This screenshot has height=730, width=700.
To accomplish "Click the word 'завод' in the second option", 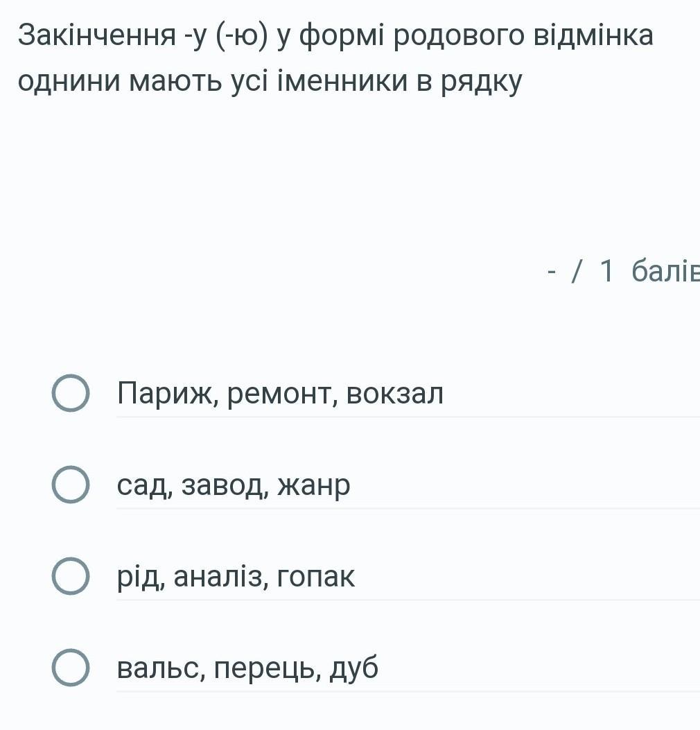I will (225, 487).
